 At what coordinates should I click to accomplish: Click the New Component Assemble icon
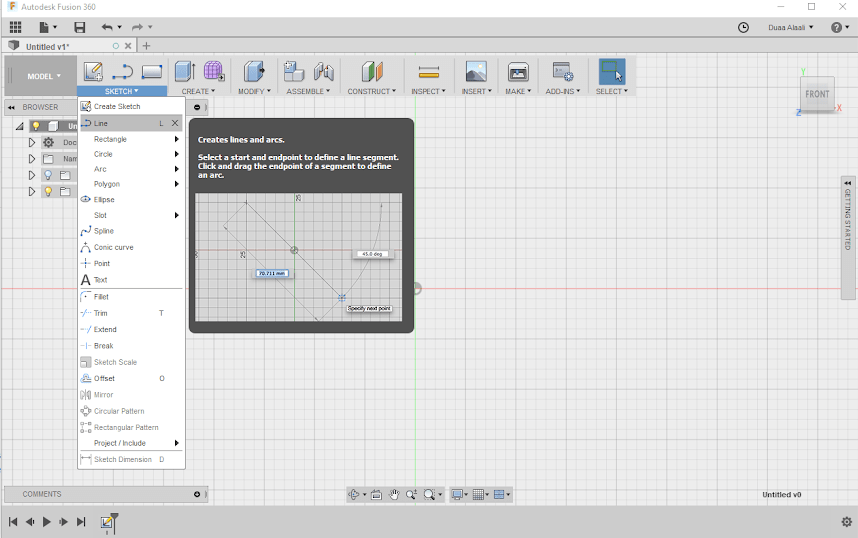point(294,72)
